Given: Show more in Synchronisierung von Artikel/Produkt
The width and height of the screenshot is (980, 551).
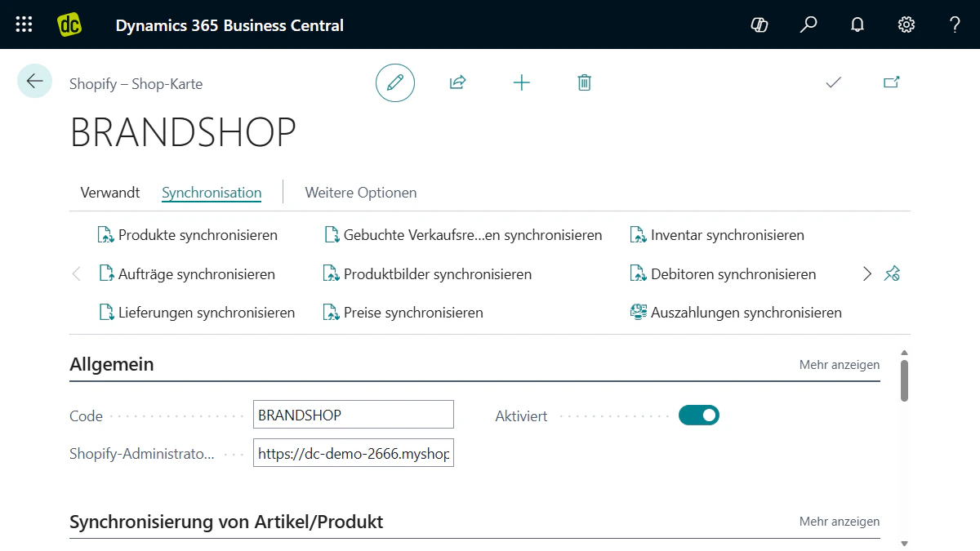Looking at the screenshot, I should pyautogui.click(x=840, y=522).
